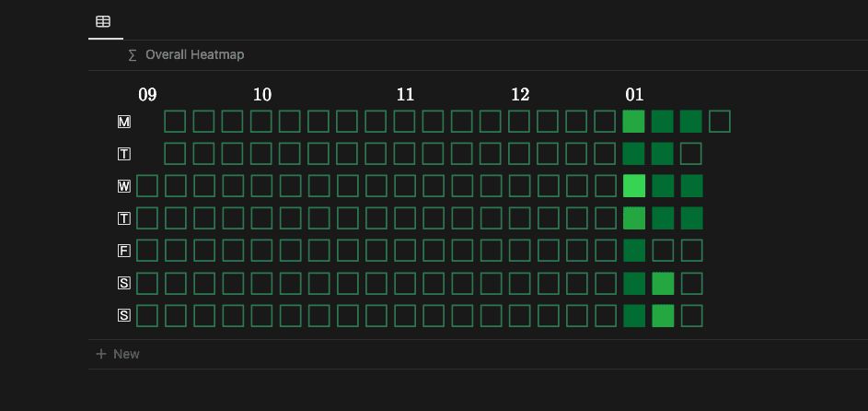
Task: Click the Thursday T label below W
Action: 124,218
